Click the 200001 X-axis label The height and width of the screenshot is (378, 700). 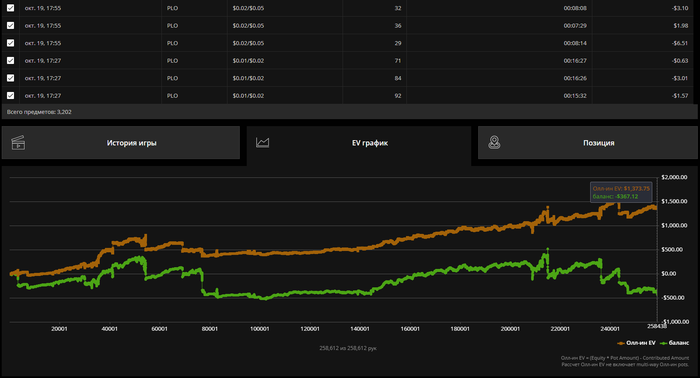point(510,329)
